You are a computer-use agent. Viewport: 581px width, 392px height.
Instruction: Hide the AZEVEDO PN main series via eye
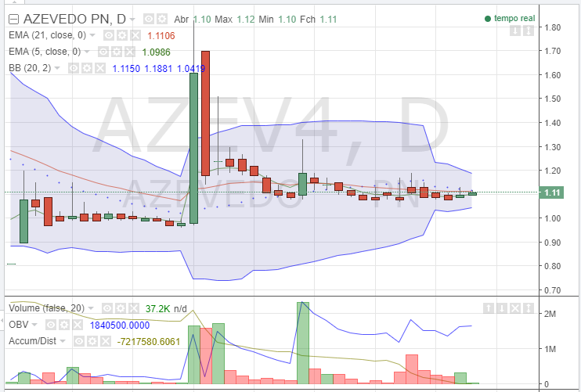click(149, 19)
